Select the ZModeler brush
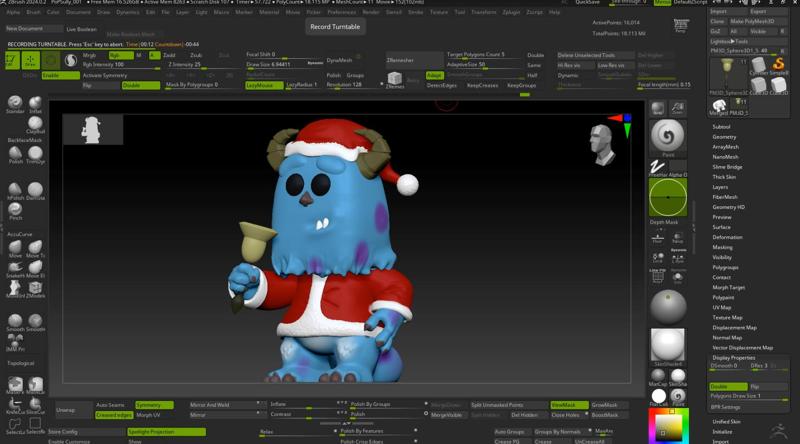Screen dimensions: 800x444 click(35, 289)
